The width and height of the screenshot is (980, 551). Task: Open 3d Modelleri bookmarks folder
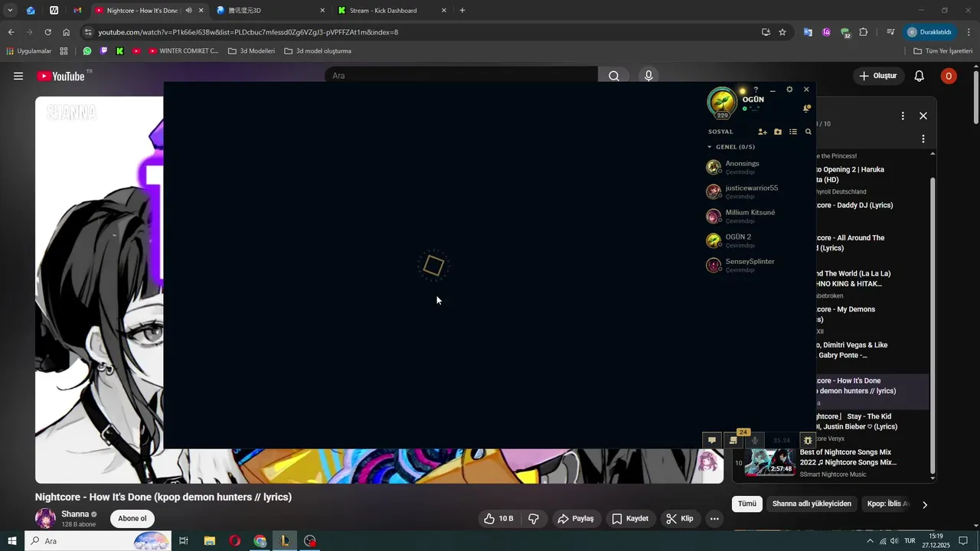pyautogui.click(x=252, y=51)
